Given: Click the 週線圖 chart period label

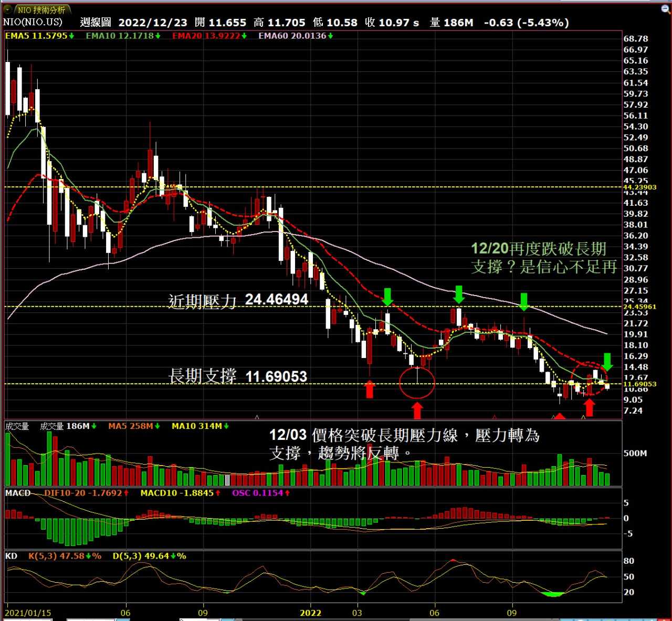Looking at the screenshot, I should pos(96,23).
